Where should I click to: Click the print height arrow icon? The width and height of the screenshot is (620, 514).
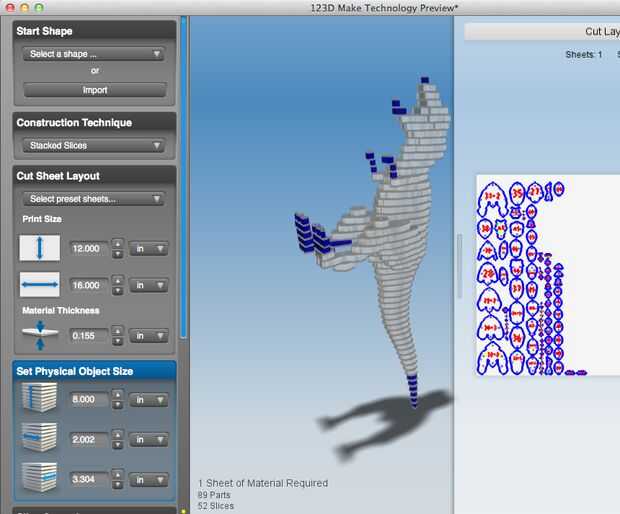pos(40,248)
